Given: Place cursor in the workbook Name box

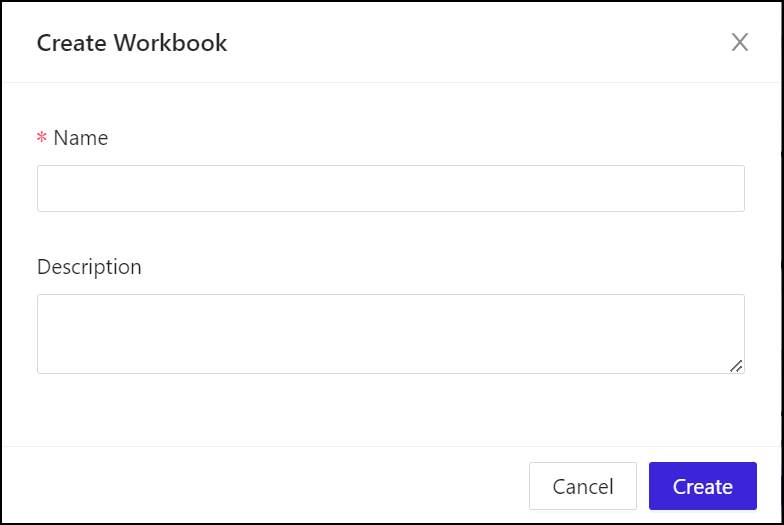Looking at the screenshot, I should pos(390,188).
